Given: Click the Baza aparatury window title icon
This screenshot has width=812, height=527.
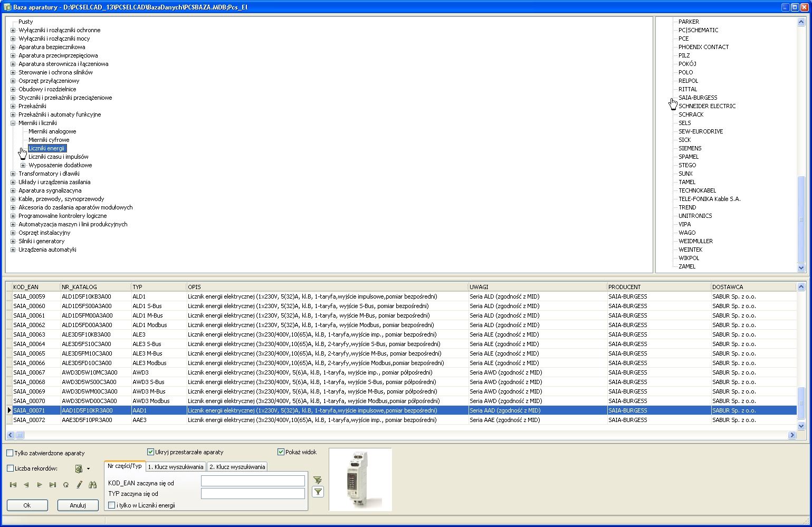Looking at the screenshot, I should point(7,7).
